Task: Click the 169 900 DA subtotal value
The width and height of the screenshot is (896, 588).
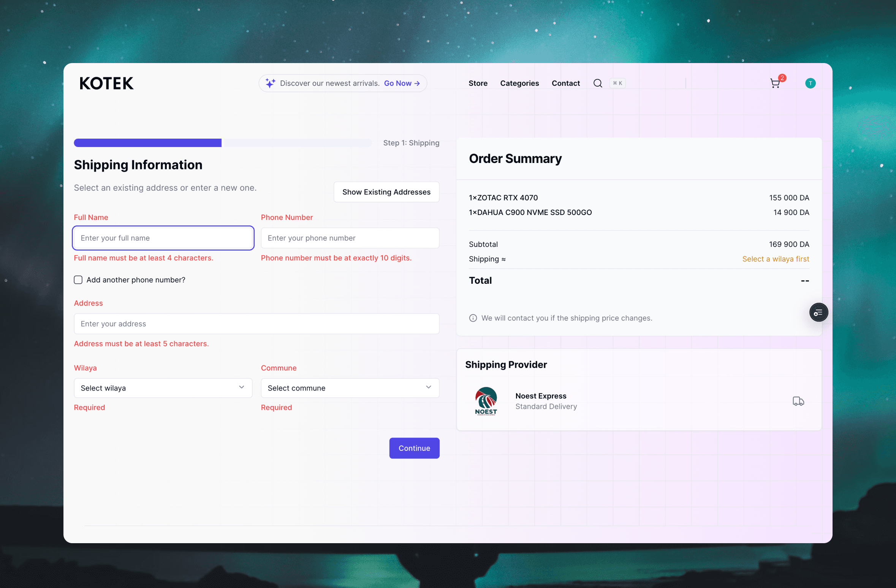Action: pos(789,244)
